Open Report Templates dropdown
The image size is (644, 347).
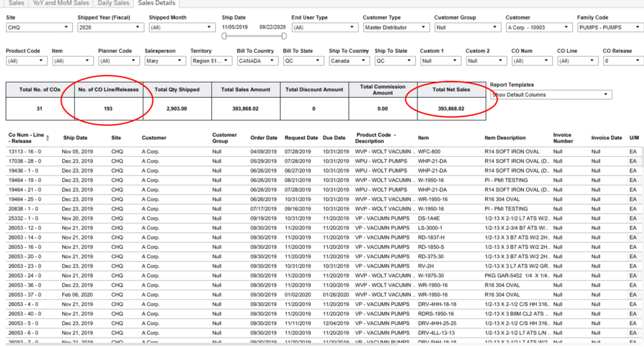[551, 94]
